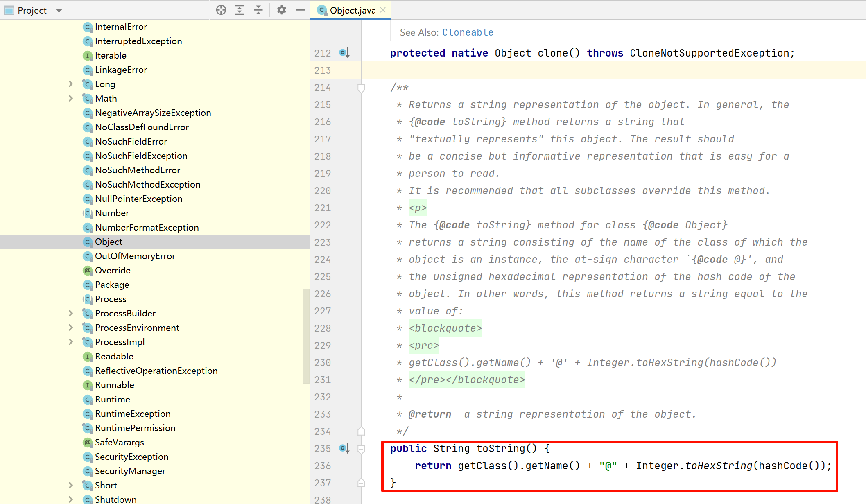Select NoSuchFieldError entry
This screenshot has height=504, width=866.
click(131, 142)
